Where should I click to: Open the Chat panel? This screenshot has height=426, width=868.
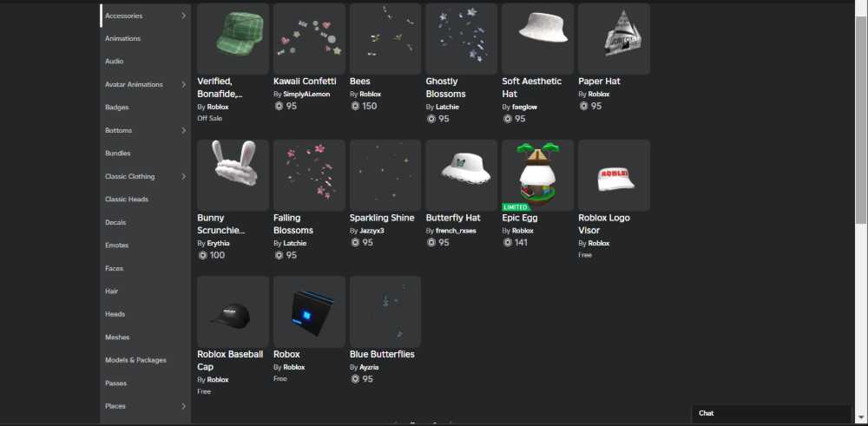(x=771, y=413)
